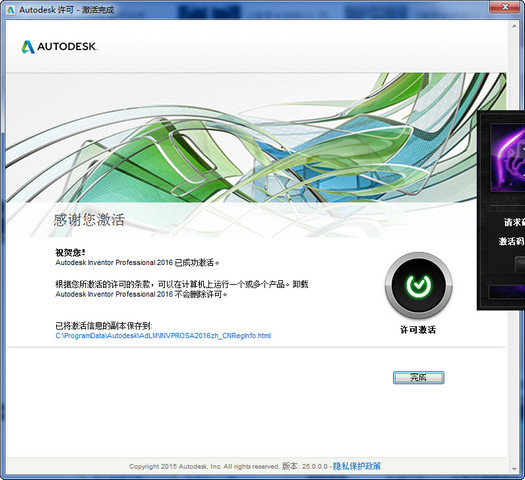Click the scrollbar down arrow
The width and height of the screenshot is (525, 480).
(514, 469)
